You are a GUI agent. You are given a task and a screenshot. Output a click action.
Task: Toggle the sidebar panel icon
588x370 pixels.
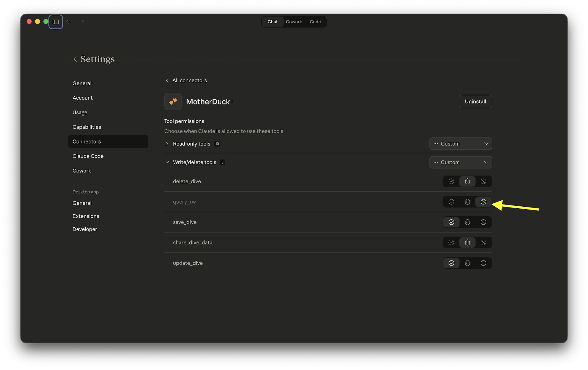click(56, 22)
